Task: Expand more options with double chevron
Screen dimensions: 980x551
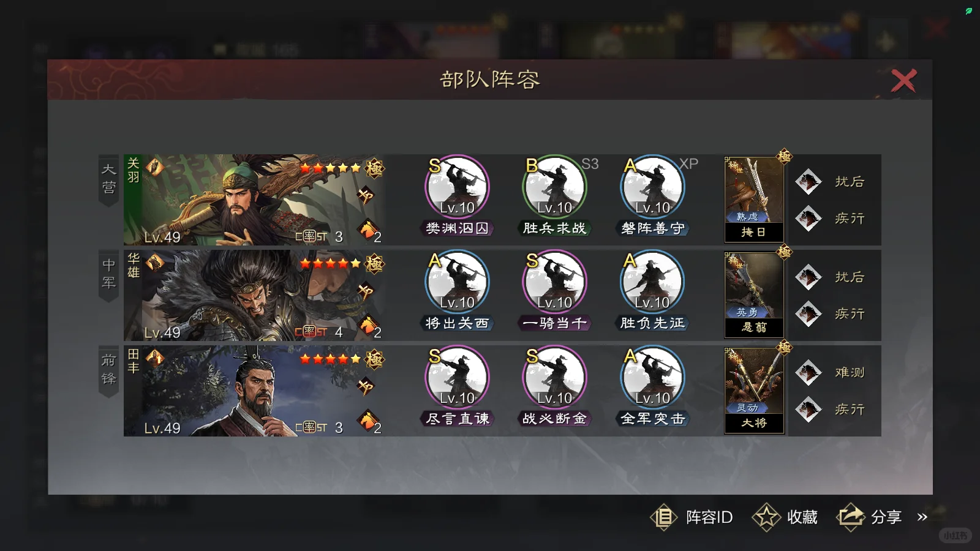Action: [922, 517]
